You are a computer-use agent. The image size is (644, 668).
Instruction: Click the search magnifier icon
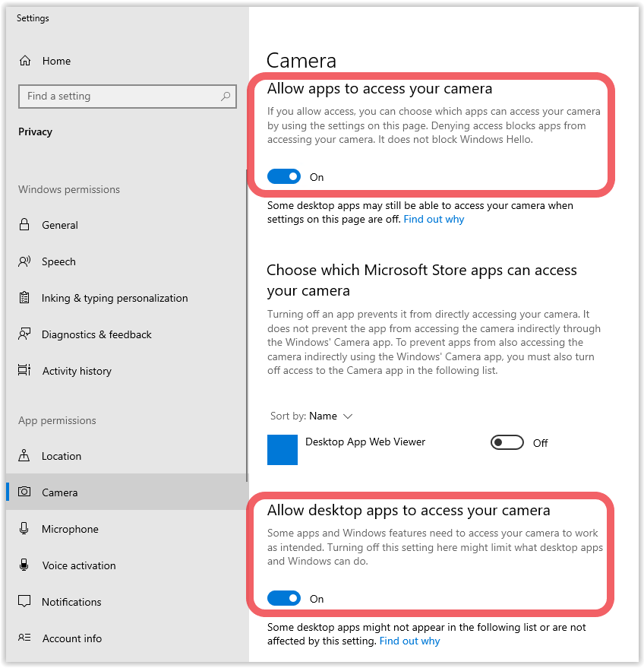[x=226, y=97]
